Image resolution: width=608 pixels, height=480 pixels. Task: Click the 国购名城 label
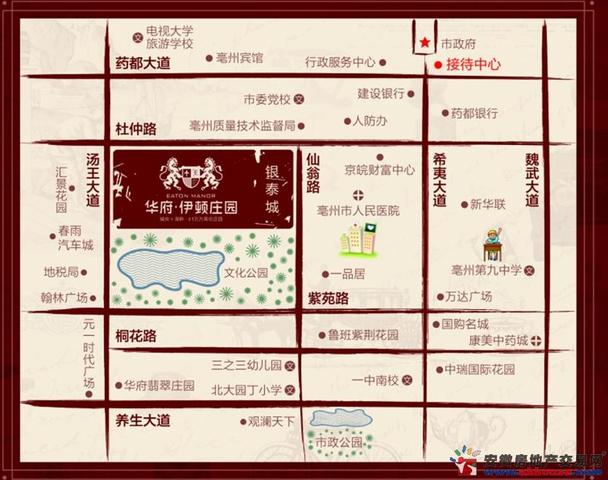(465, 324)
